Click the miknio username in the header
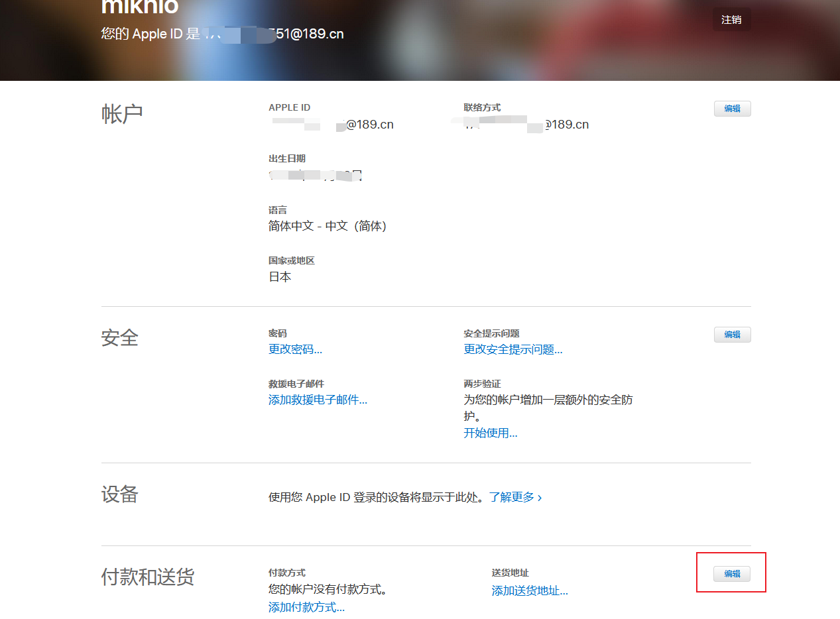The image size is (840, 619). 140,7
